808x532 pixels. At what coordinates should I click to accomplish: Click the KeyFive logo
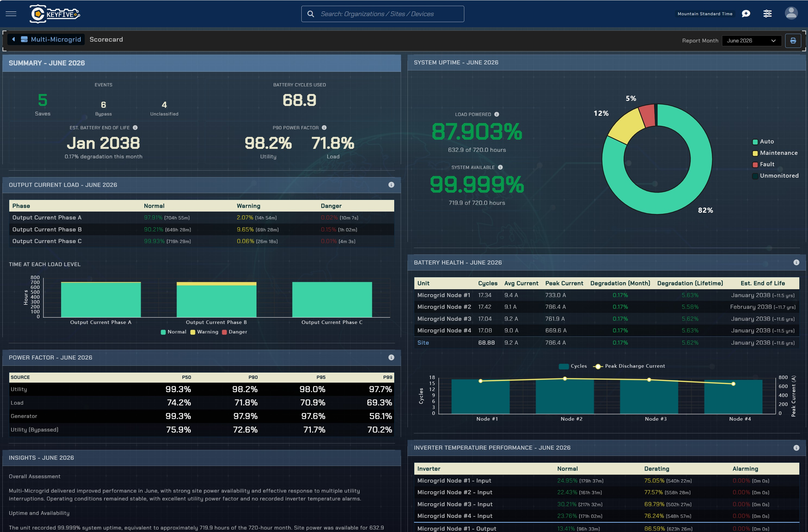[55, 14]
